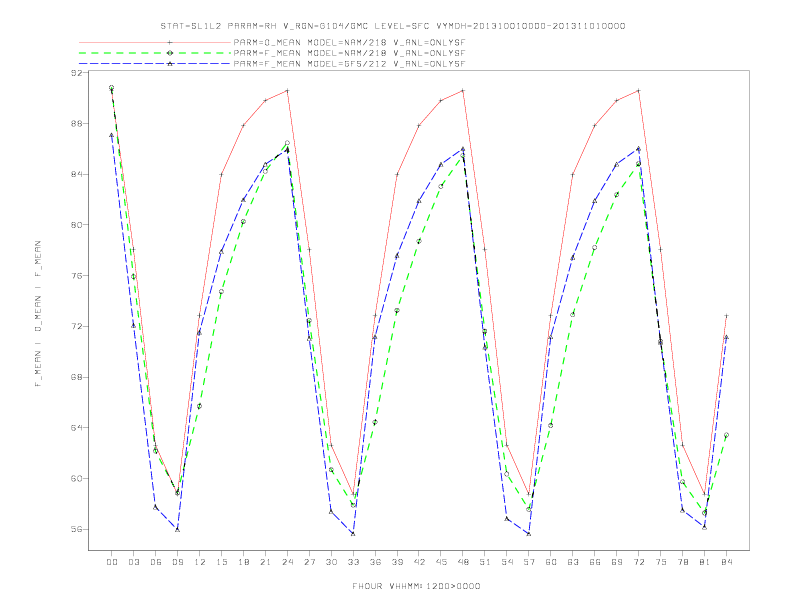Click red plus data point at hour 24

coord(287,91)
